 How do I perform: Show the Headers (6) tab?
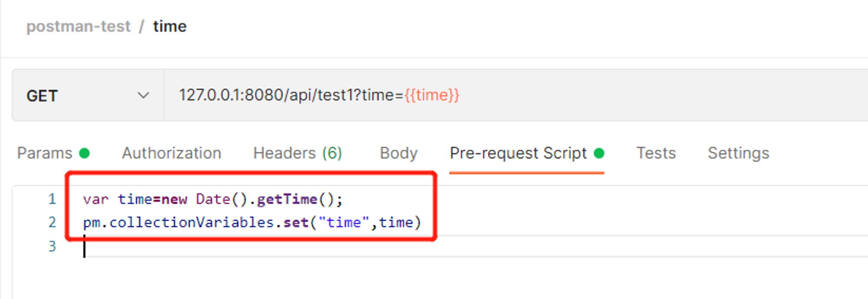(298, 153)
